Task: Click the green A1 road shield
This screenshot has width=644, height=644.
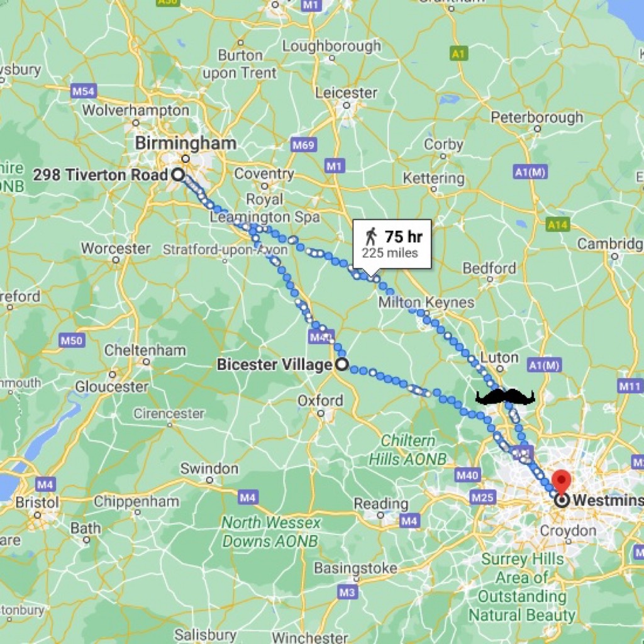Action: pyautogui.click(x=458, y=53)
